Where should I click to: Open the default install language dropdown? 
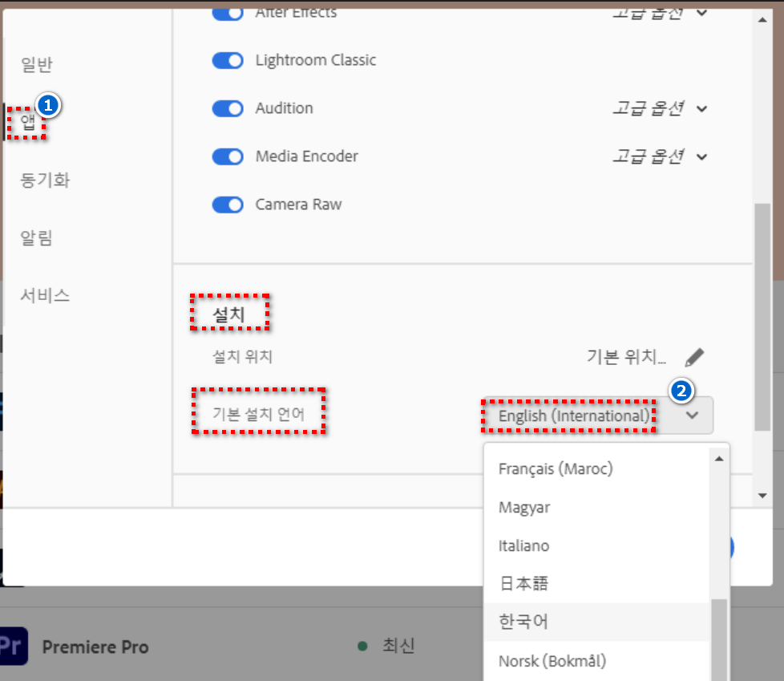pyautogui.click(x=596, y=415)
